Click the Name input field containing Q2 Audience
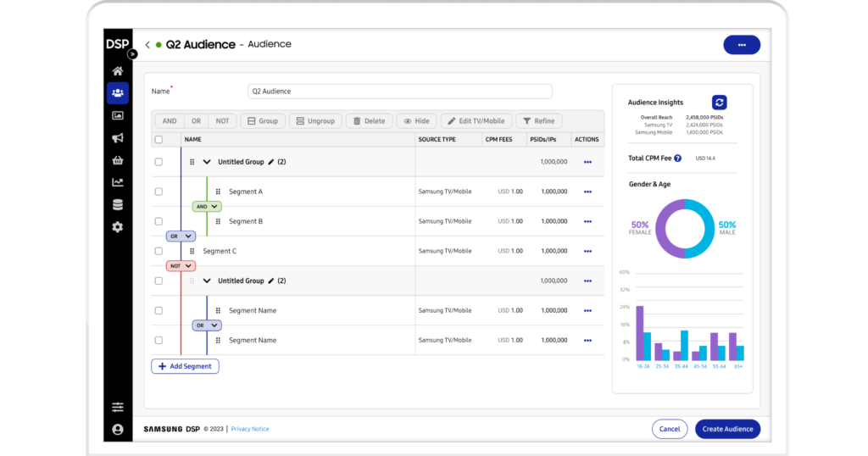Image resolution: width=868 pixels, height=456 pixels. (399, 92)
